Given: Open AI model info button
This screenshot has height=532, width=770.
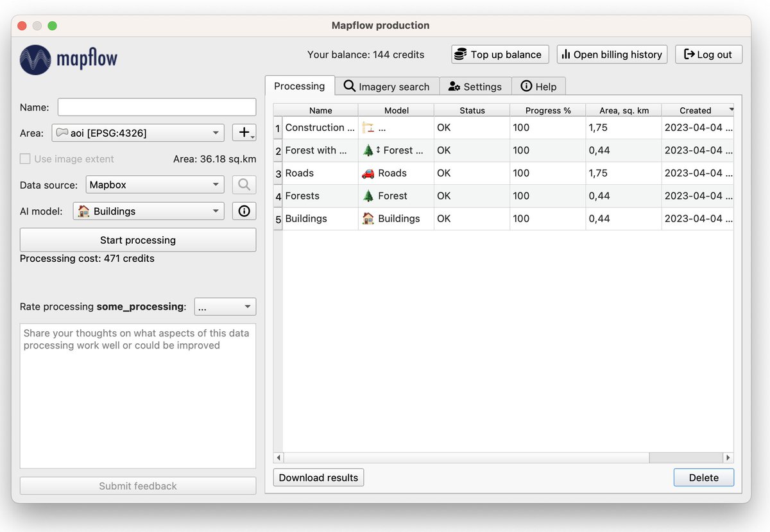Looking at the screenshot, I should pyautogui.click(x=244, y=211).
